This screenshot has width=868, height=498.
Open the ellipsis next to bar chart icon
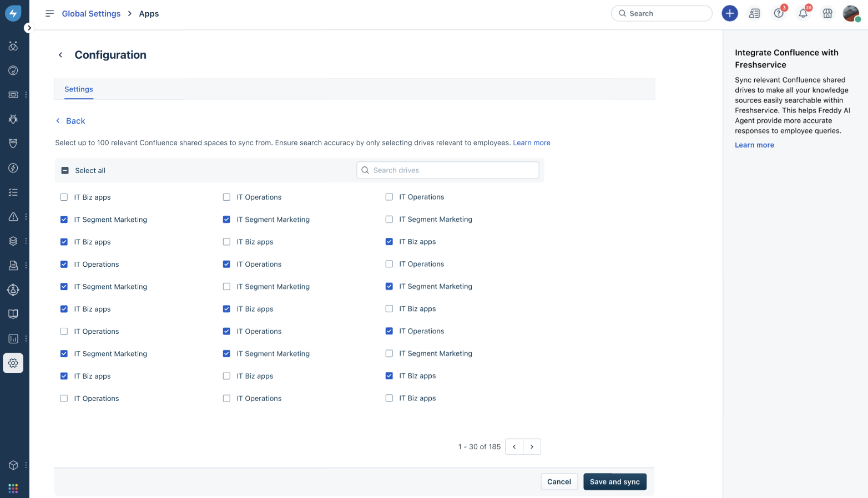tap(26, 339)
